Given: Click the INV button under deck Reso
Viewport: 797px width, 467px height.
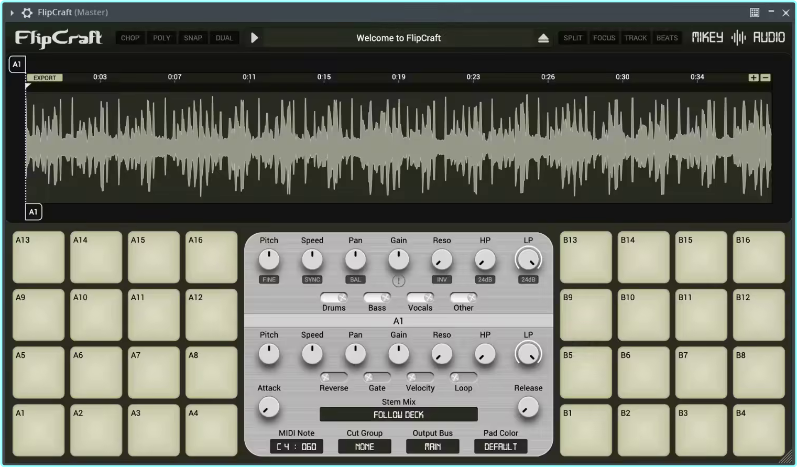Looking at the screenshot, I should 442,279.
